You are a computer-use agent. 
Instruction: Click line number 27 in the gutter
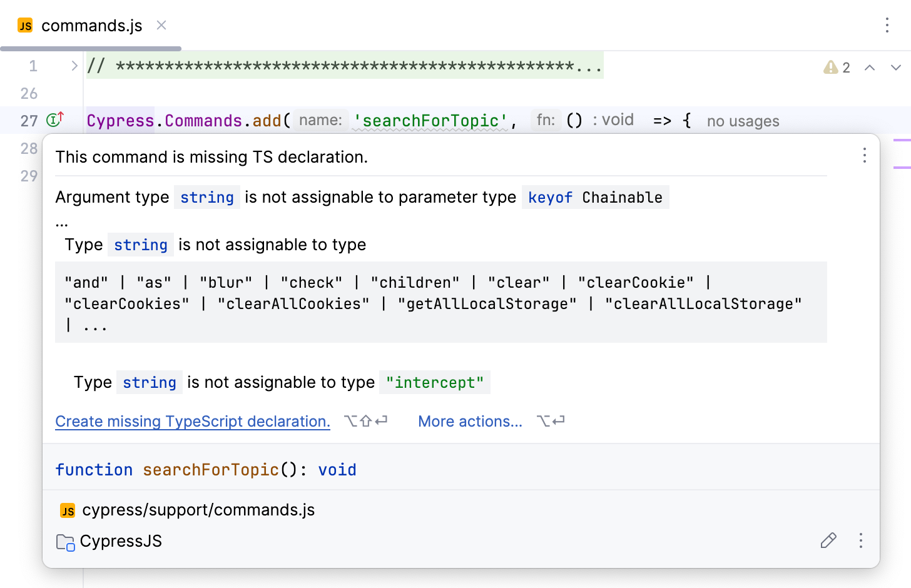(x=29, y=120)
